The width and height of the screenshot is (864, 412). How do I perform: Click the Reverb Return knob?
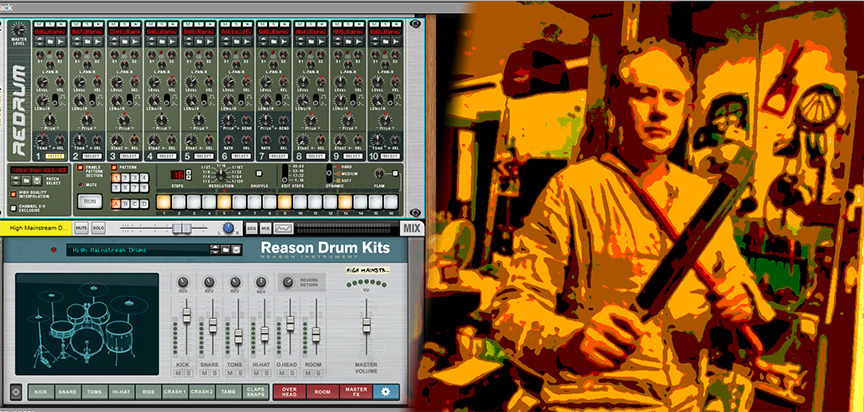click(x=287, y=283)
